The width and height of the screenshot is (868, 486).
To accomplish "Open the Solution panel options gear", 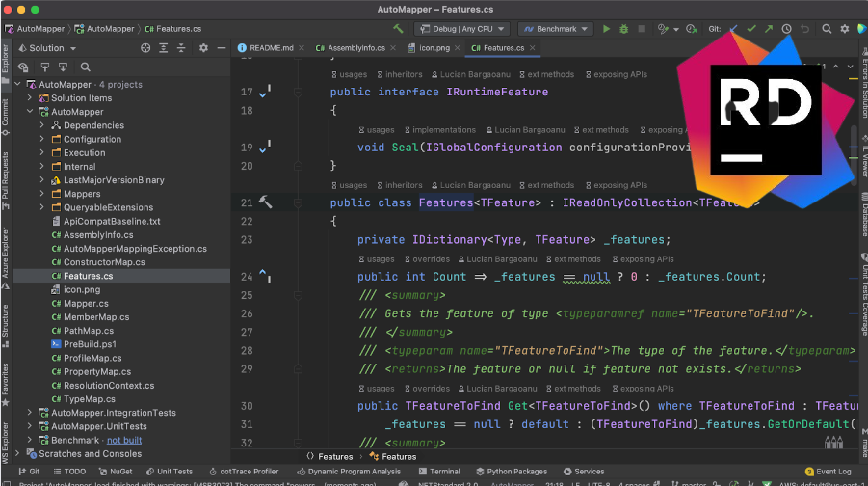I will [203, 48].
